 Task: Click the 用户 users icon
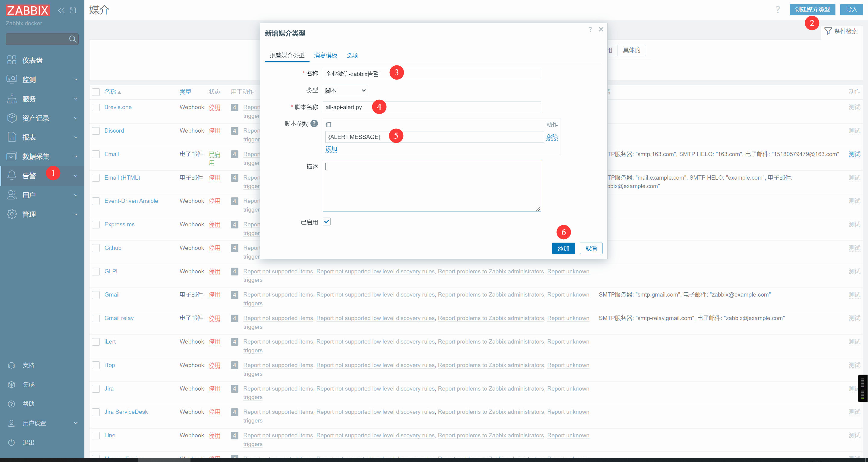click(x=12, y=195)
